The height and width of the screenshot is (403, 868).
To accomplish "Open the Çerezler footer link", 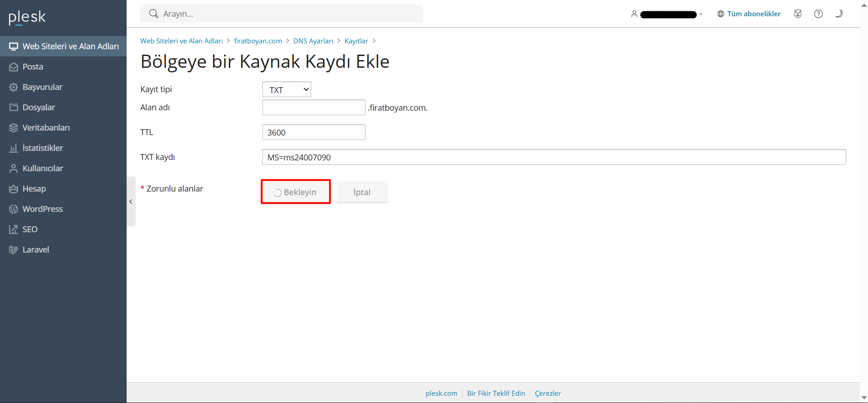I will 548,393.
